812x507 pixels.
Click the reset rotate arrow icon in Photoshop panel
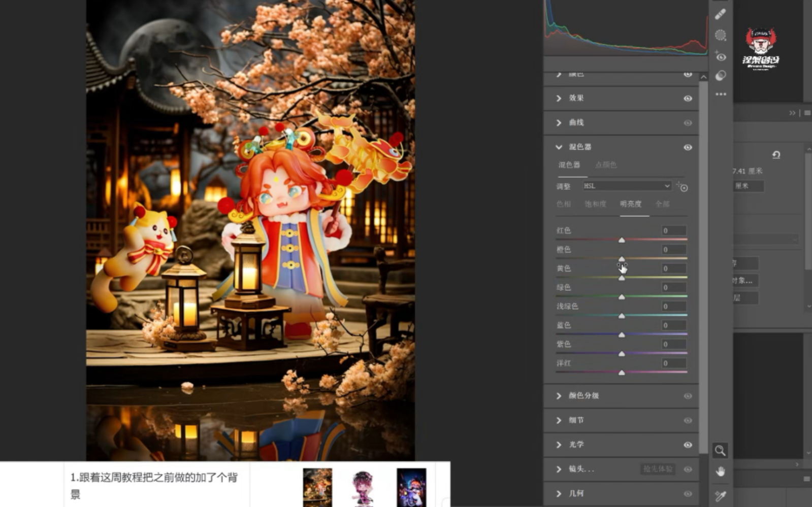(776, 155)
